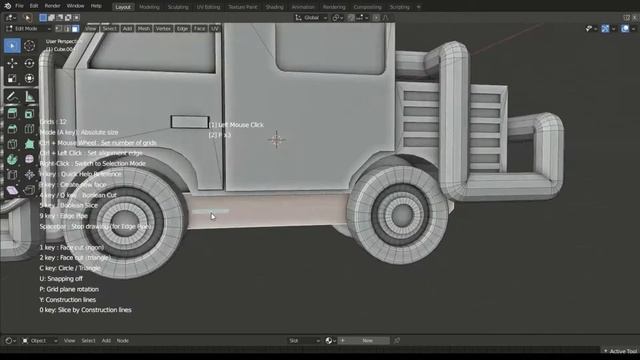
Task: Open the Vertex menu in viewport header
Action: tap(163, 29)
